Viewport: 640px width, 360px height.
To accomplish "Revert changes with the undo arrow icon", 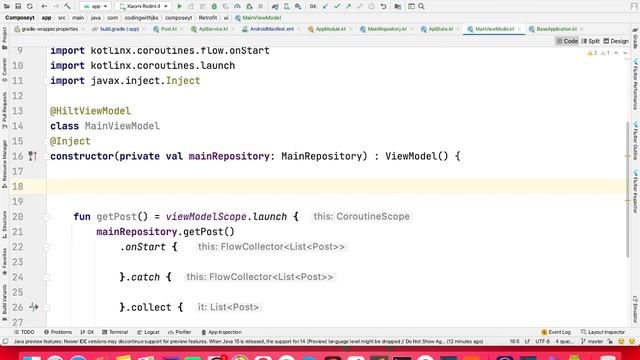I will (383, 7).
